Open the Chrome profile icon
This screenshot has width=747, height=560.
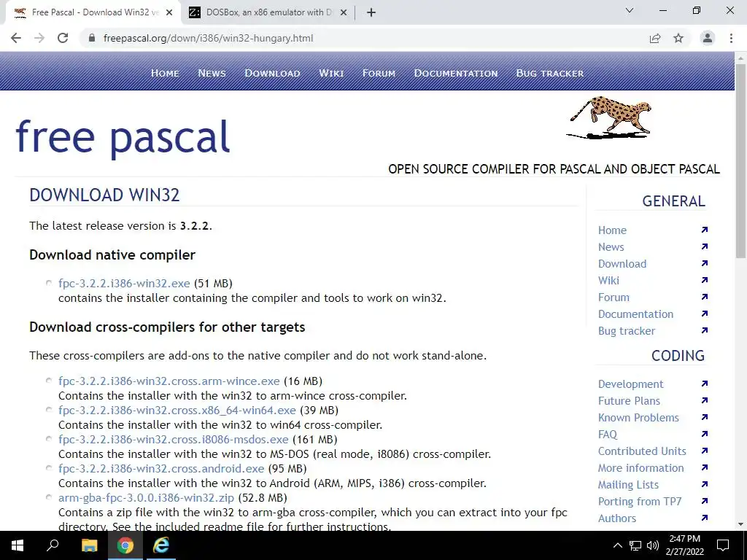pyautogui.click(x=708, y=38)
